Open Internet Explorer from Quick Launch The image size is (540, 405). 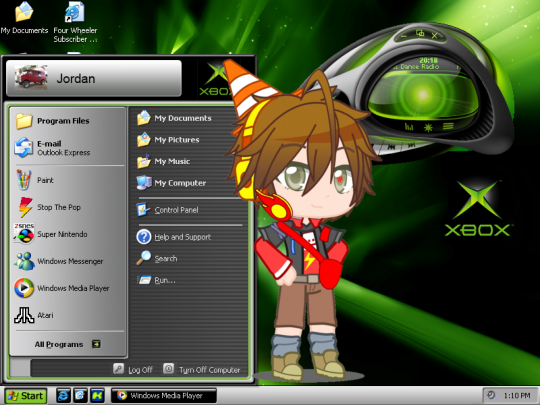coord(63,395)
